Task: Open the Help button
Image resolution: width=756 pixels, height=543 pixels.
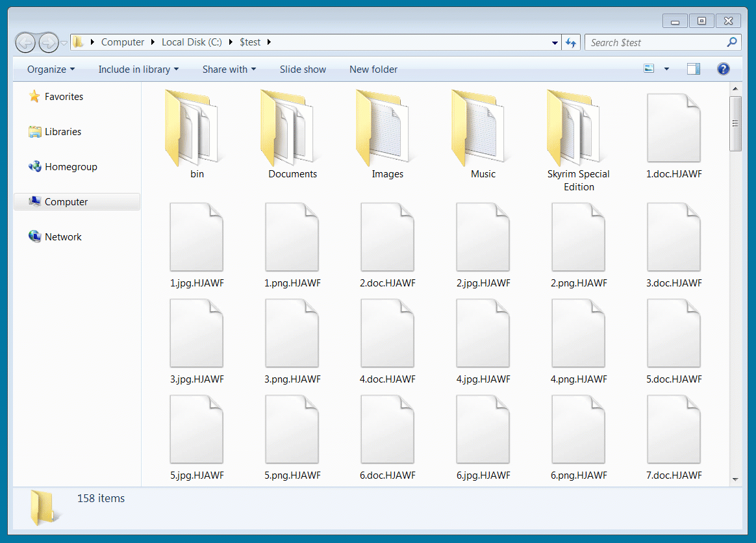Action: (x=723, y=69)
